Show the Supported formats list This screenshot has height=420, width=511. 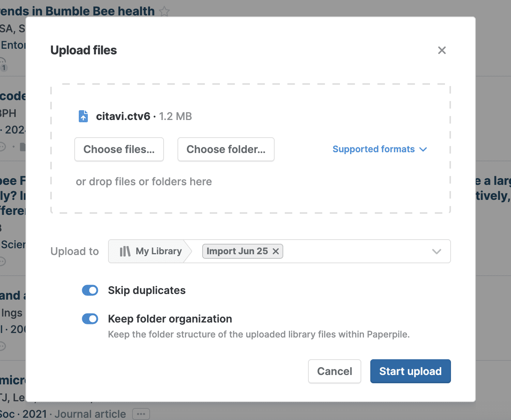(x=374, y=149)
